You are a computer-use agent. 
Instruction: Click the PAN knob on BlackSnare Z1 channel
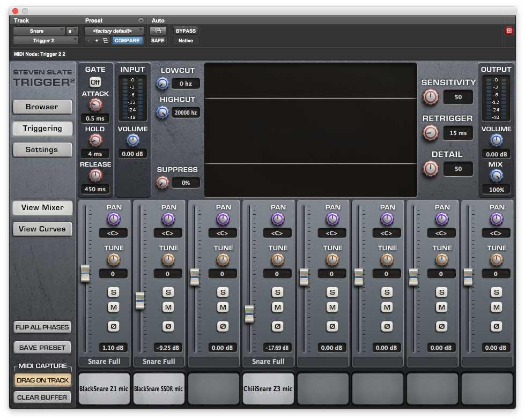(114, 219)
